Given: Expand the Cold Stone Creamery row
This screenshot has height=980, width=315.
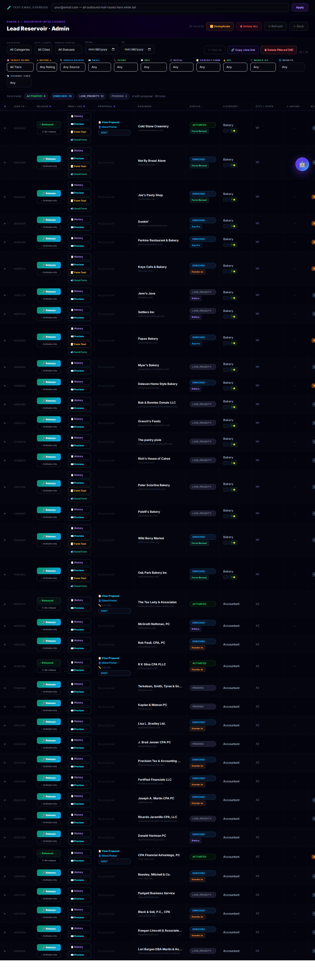Looking at the screenshot, I should tap(5, 128).
